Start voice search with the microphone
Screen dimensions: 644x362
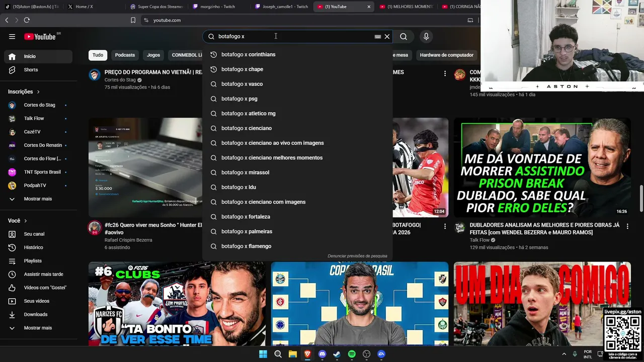tap(426, 36)
